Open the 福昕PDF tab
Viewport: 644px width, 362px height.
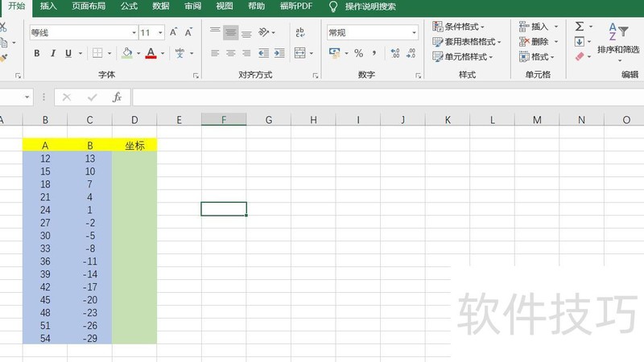tap(295, 6)
